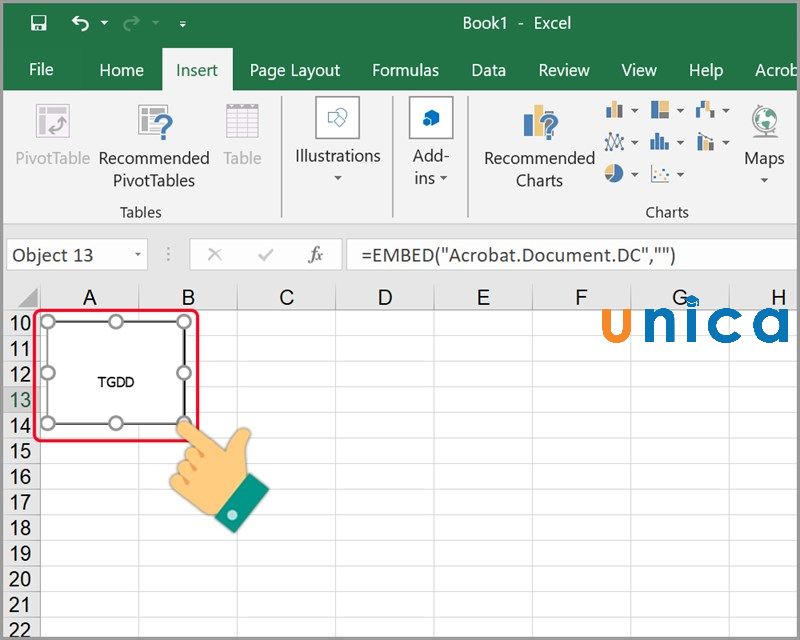This screenshot has width=800, height=640.
Task: Switch to the Page Layout tab
Action: tap(295, 70)
